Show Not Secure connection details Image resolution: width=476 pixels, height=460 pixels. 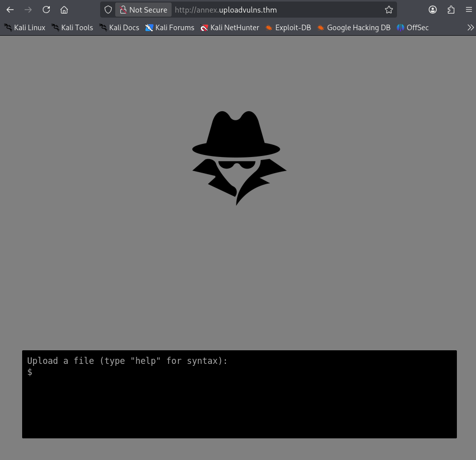pos(143,10)
